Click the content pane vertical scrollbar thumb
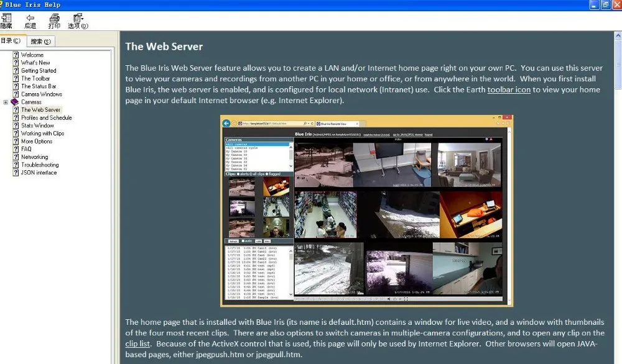This screenshot has width=622, height=364. 618,65
